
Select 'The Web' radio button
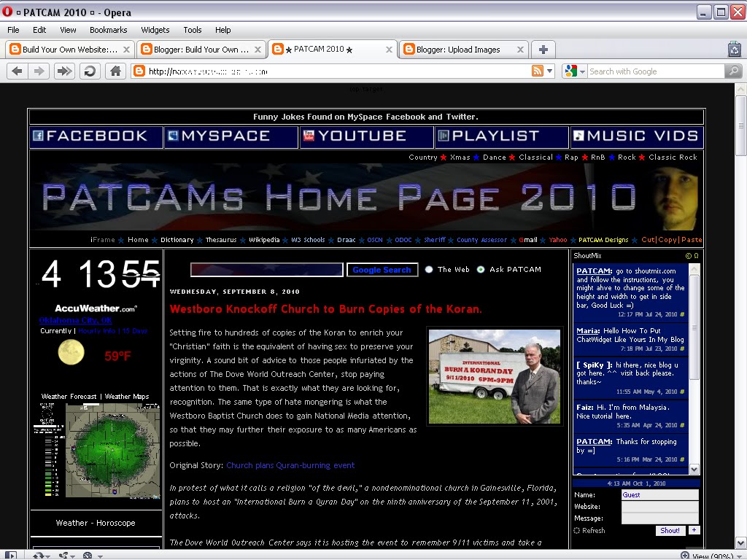(429, 270)
